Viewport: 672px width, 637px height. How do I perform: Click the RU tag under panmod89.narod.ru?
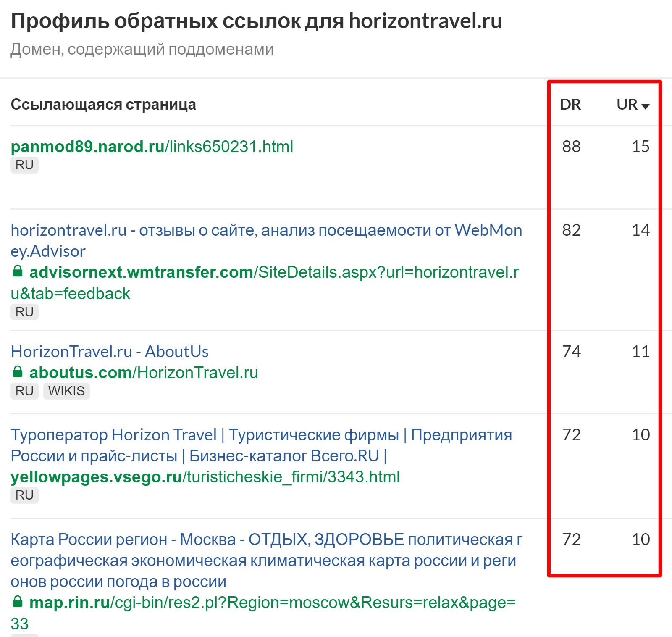click(x=24, y=165)
